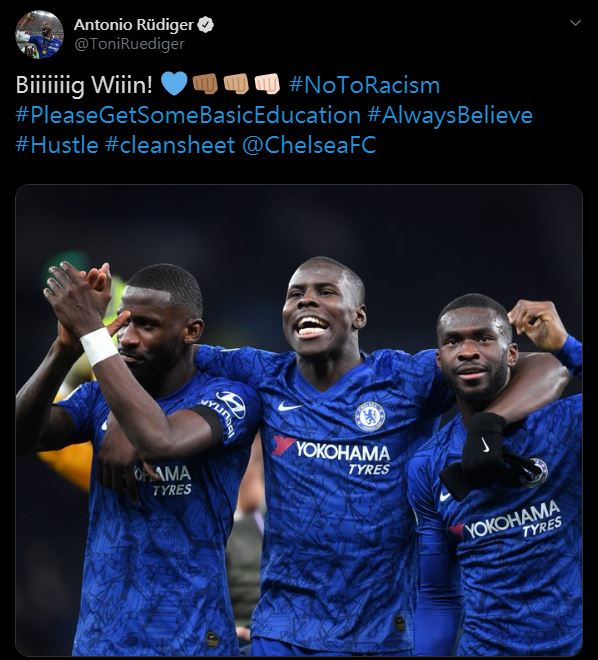The height and width of the screenshot is (660, 598).
Task: Click the Nike swoosh on center shirt
Action: click(289, 406)
